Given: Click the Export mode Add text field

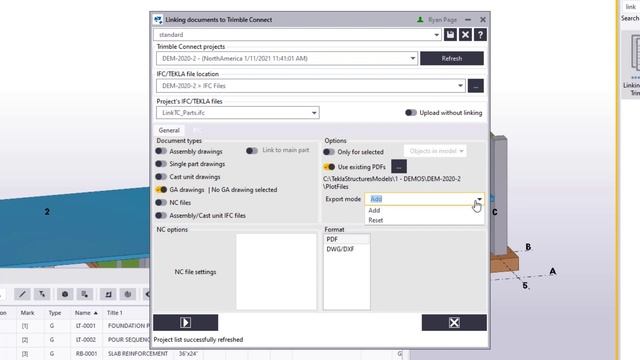Looking at the screenshot, I should point(420,199).
